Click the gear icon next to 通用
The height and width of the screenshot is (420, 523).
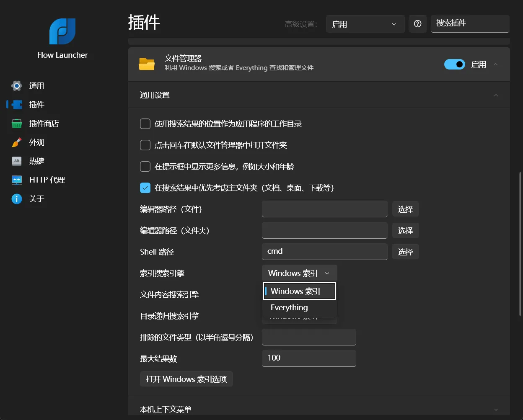(x=17, y=86)
